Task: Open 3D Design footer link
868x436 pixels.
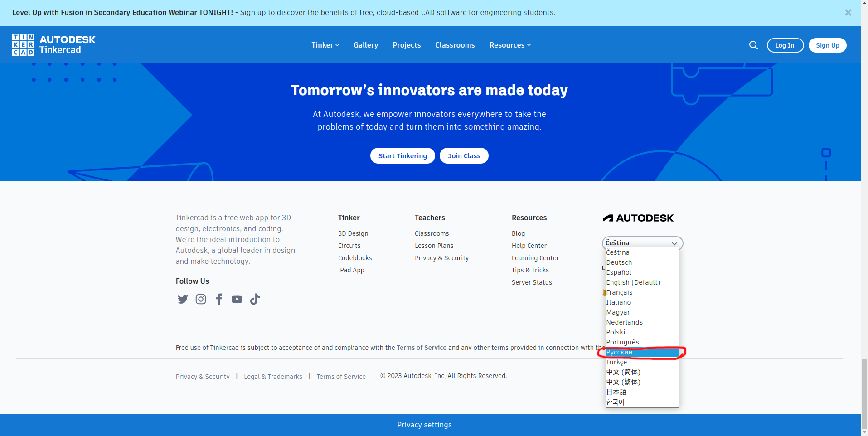Action: pos(353,233)
